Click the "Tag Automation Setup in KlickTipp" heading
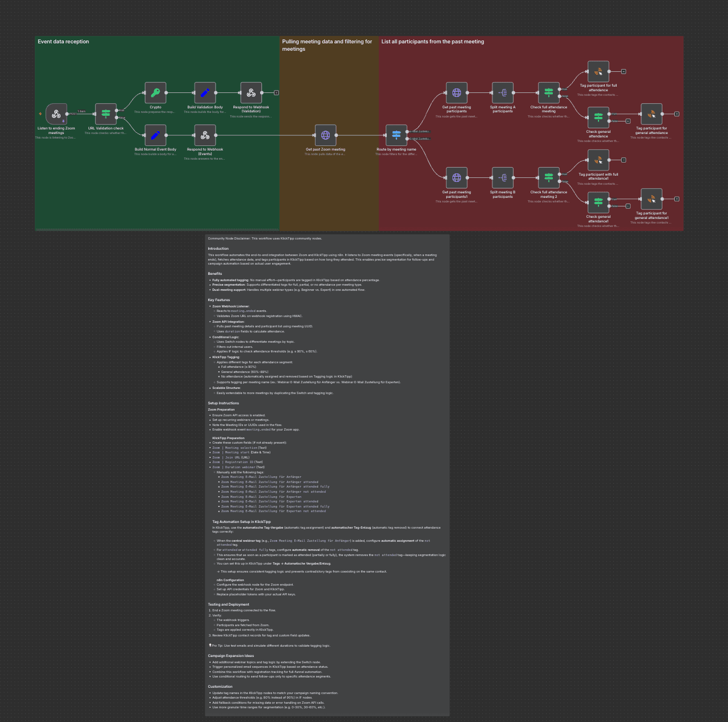The height and width of the screenshot is (722, 728). [x=241, y=522]
